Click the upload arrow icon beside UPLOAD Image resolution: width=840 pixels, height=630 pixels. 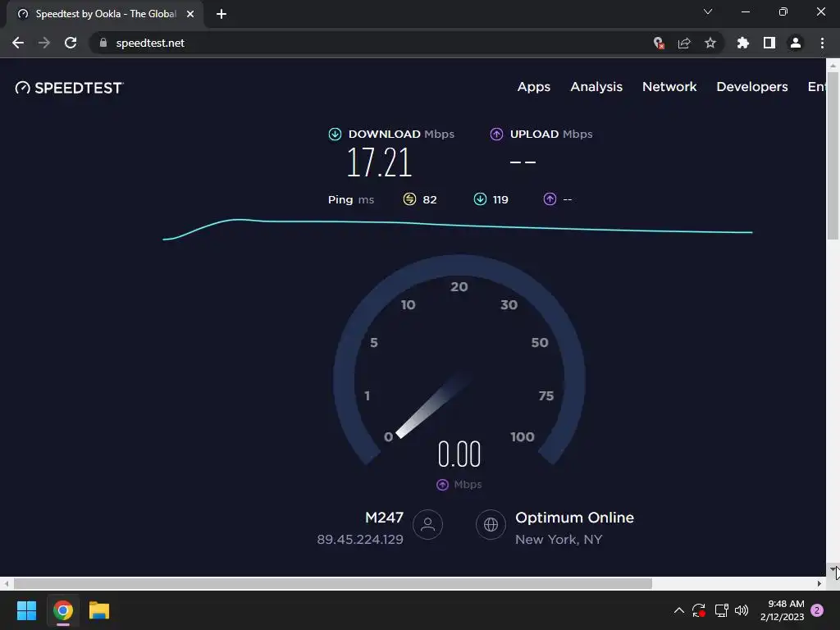(496, 134)
